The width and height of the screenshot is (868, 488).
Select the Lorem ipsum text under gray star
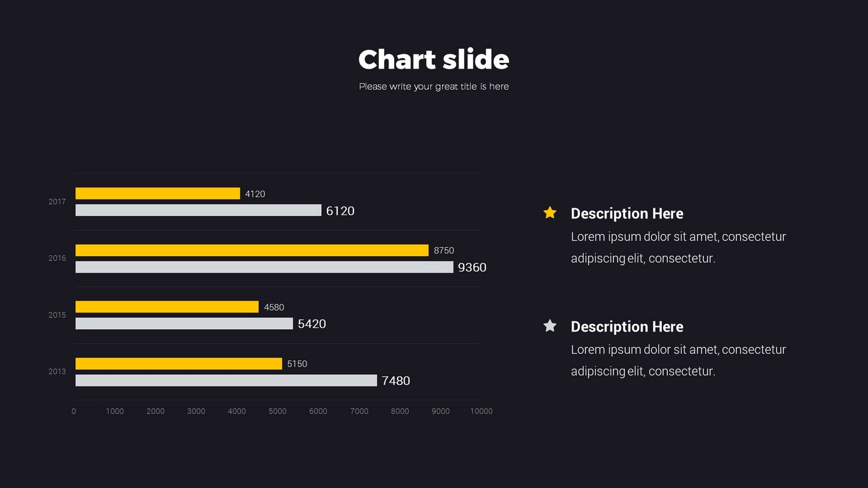point(679,360)
